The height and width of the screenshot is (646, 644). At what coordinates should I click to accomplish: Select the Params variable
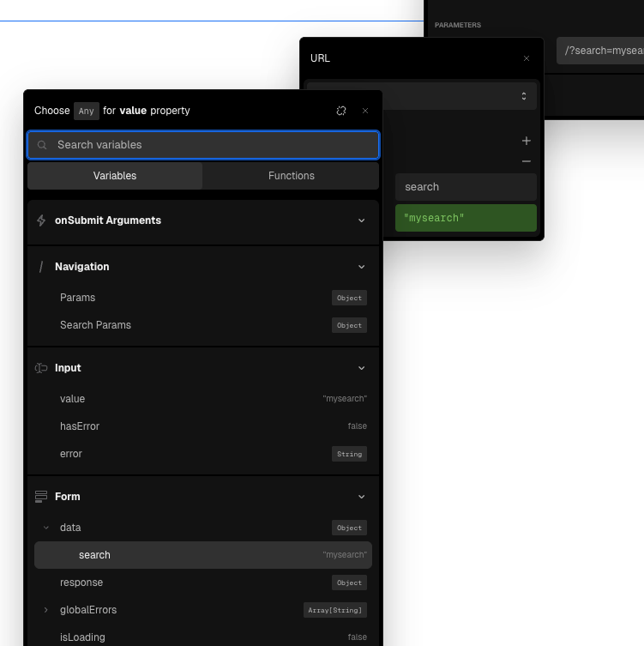pyautogui.click(x=203, y=298)
